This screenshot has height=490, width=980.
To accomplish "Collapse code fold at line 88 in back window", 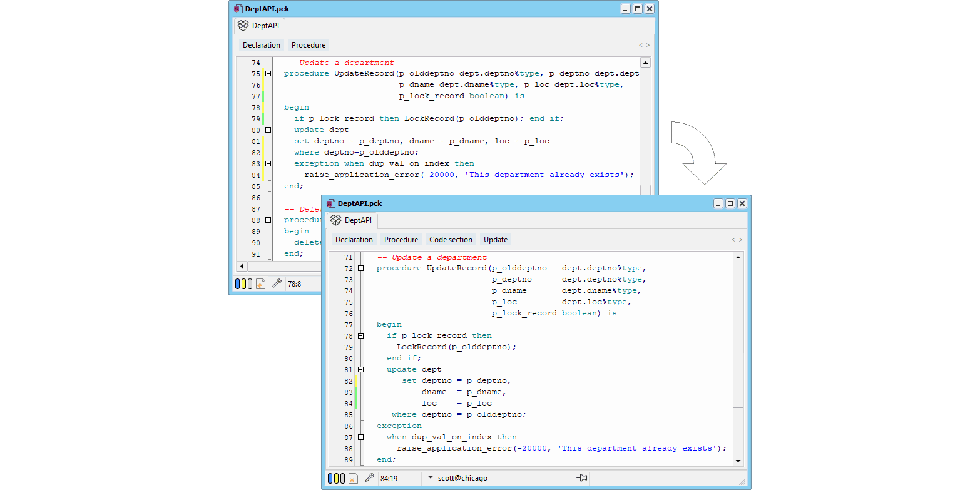I will (x=268, y=220).
